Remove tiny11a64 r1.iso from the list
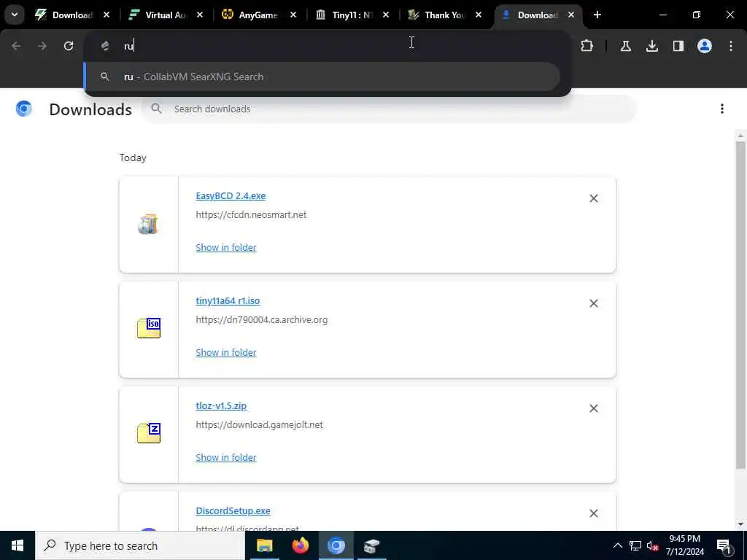The image size is (747, 560). pos(594,303)
